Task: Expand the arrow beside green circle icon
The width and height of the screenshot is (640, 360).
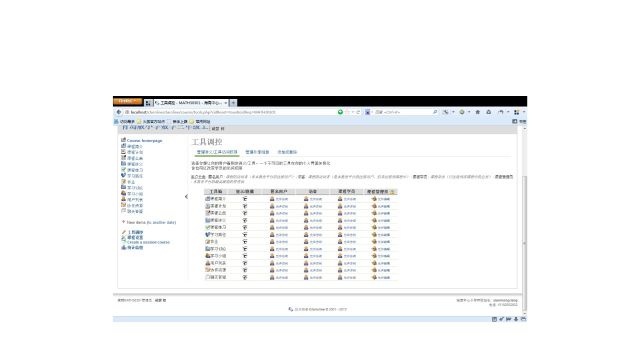Action: [469, 112]
